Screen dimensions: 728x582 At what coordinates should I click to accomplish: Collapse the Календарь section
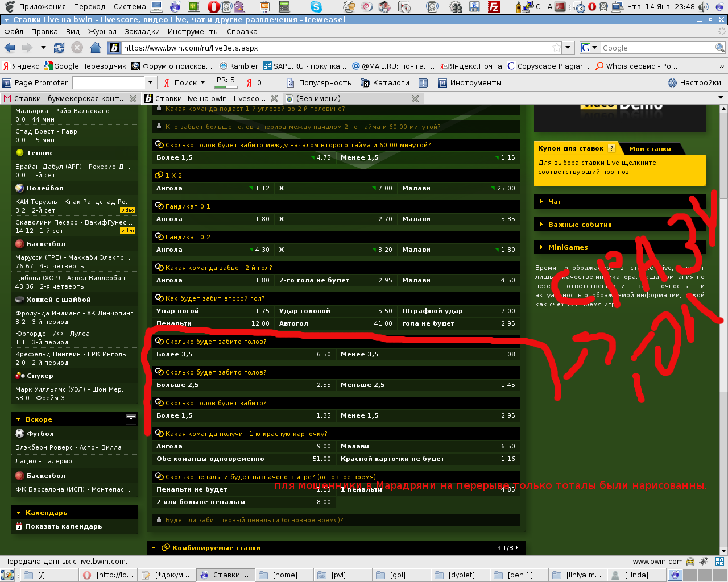point(18,513)
